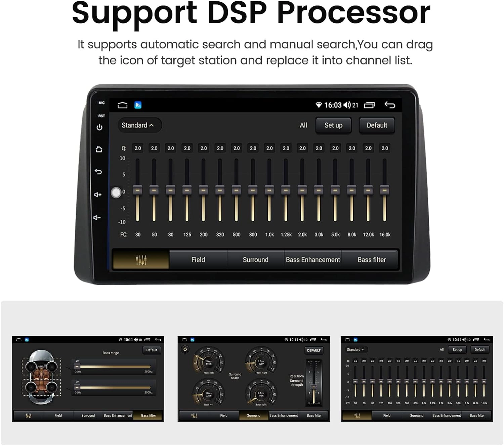504x446 pixels.
Task: Click the Q value box above 30 Hz
Action: pos(138,148)
